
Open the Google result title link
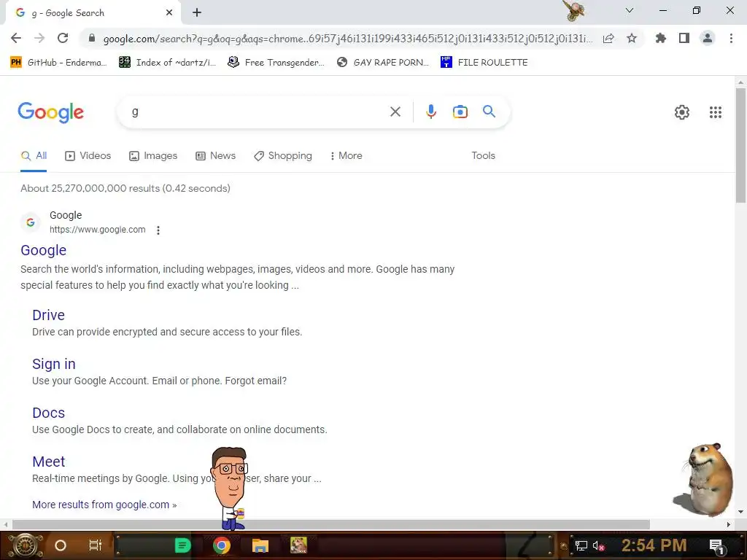[x=43, y=251]
